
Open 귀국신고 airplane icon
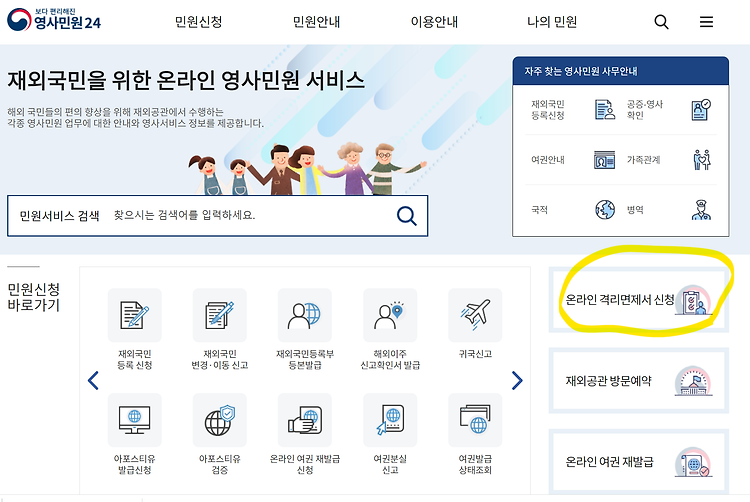click(x=475, y=315)
